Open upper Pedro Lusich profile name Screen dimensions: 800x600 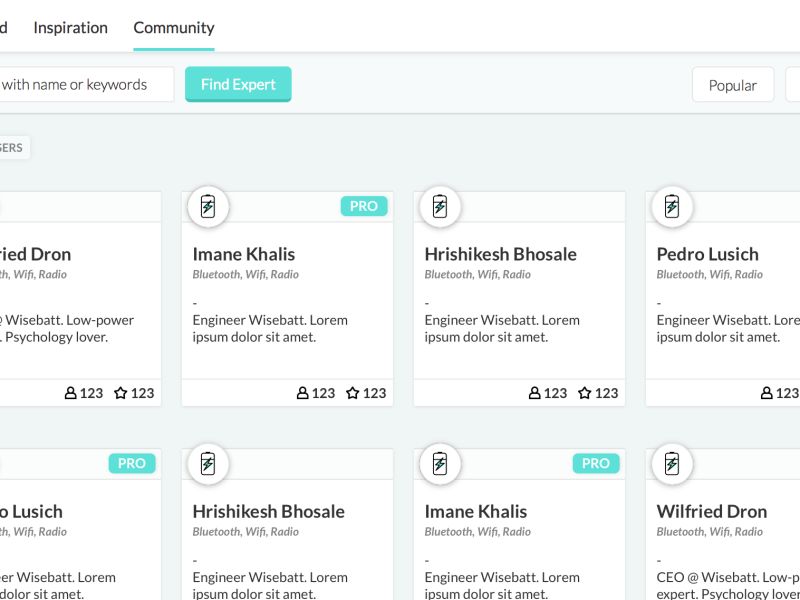(x=708, y=254)
